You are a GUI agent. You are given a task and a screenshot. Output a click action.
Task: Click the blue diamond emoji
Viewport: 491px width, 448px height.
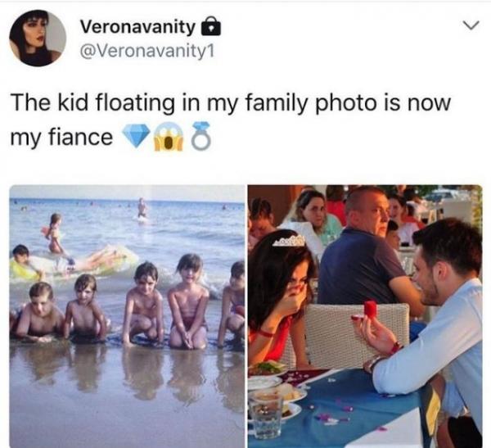click(x=136, y=136)
